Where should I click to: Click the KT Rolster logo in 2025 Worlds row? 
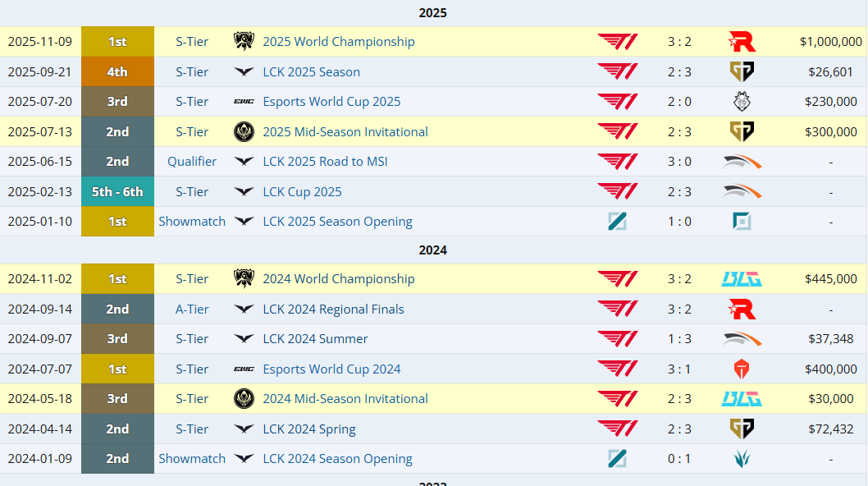point(742,42)
